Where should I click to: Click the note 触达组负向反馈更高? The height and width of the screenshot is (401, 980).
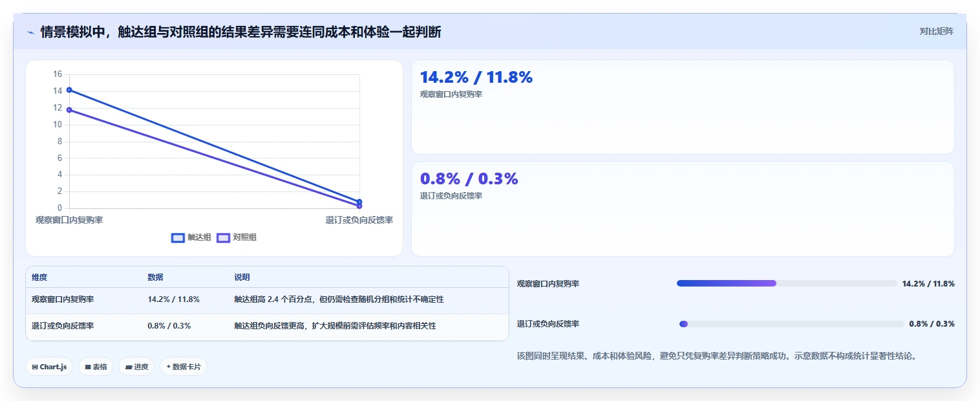335,326
